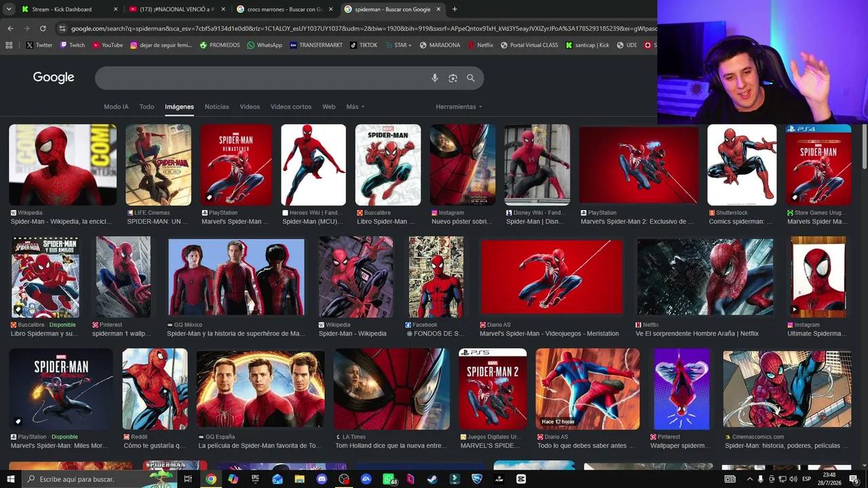868x488 pixels.
Task: Open new browser tab with plus icon
Action: 454,9
